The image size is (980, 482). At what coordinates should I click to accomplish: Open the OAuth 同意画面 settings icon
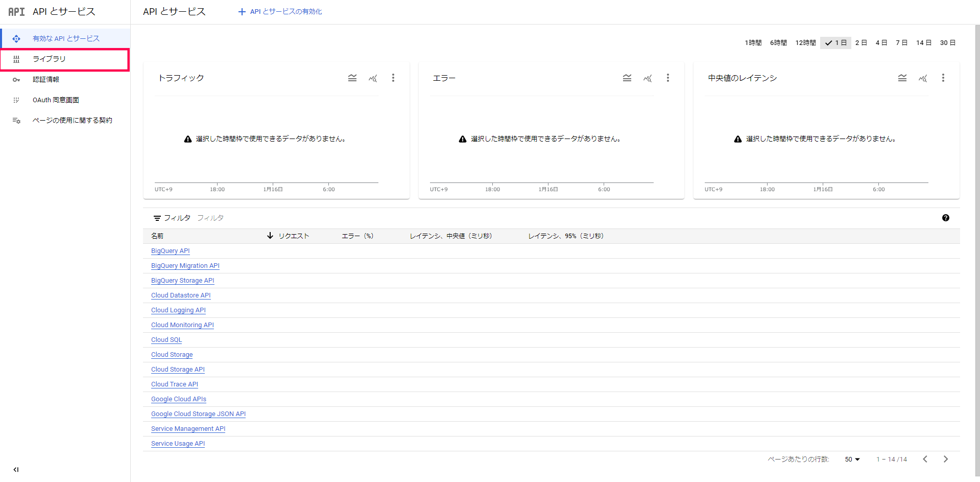[16, 100]
